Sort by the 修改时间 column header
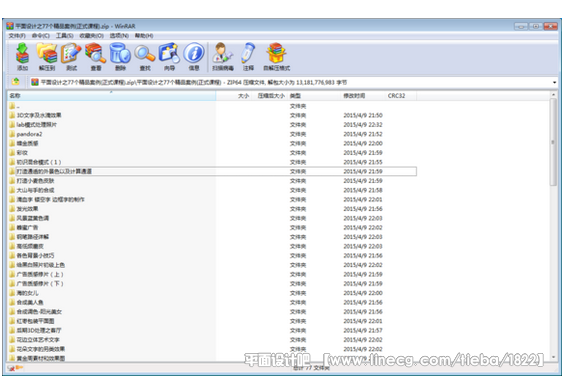This screenshot has width=578, height=377. coord(363,96)
